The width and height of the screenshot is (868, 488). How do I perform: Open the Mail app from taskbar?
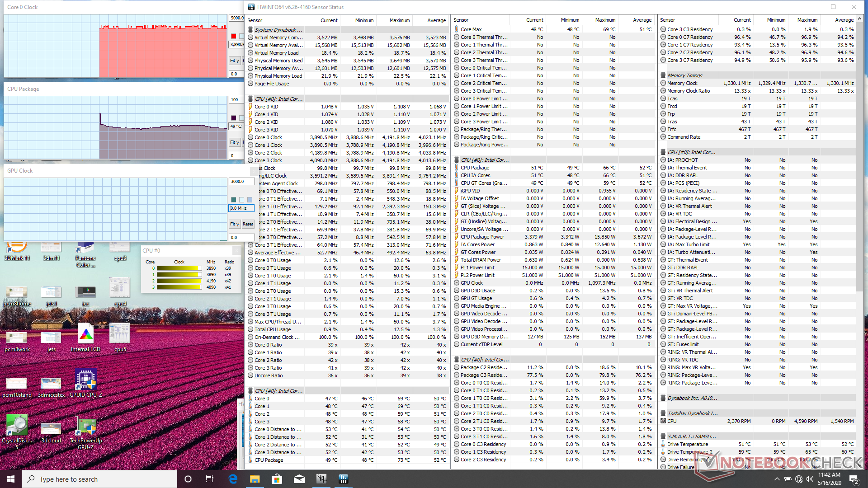click(299, 479)
